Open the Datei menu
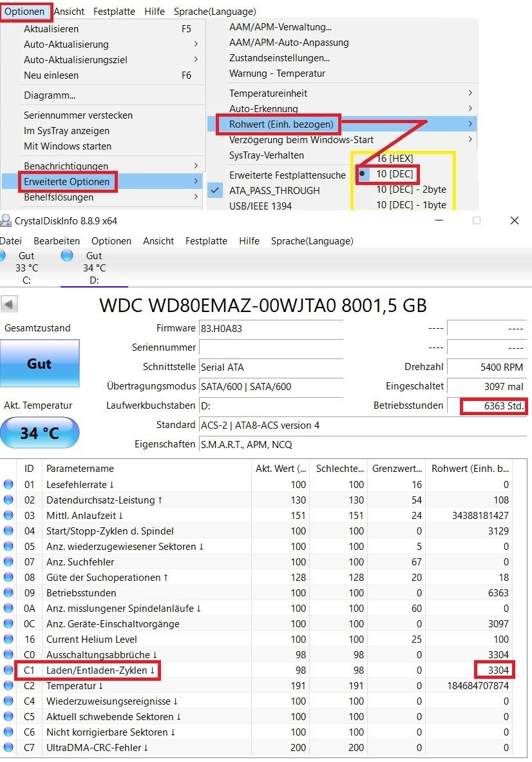532x762 pixels. coord(11,240)
